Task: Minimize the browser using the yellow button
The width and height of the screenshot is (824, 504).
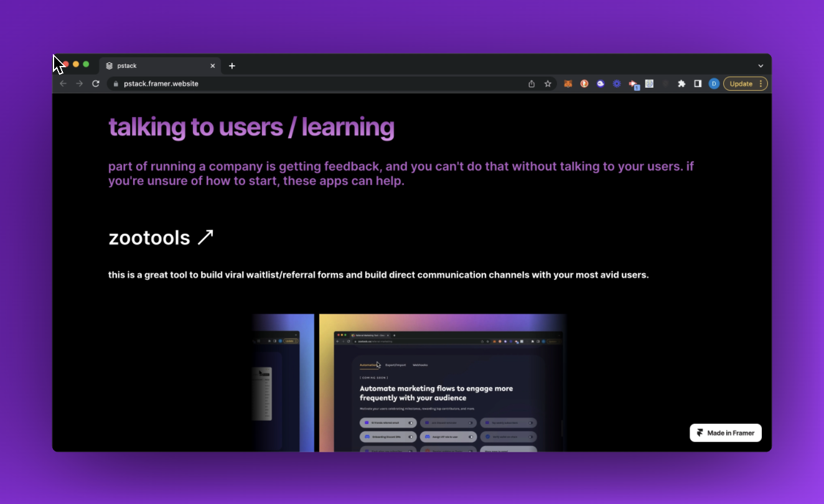Action: (76, 64)
